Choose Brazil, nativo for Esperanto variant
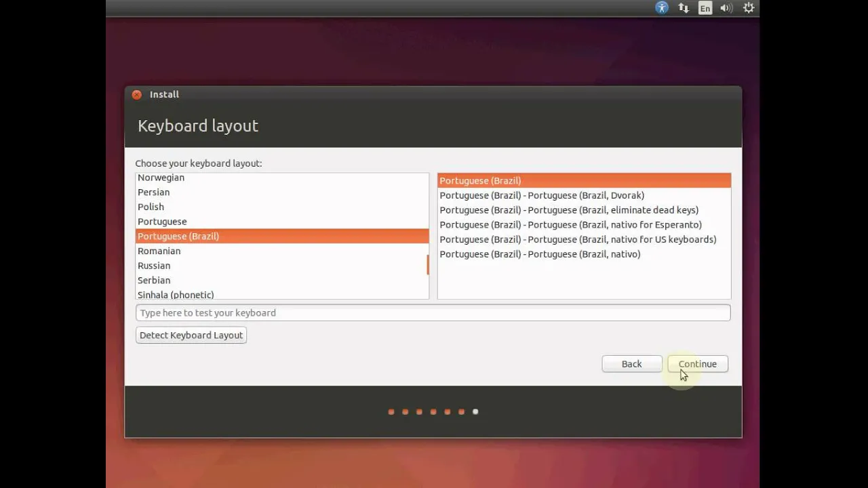The height and width of the screenshot is (488, 868). (x=584, y=224)
